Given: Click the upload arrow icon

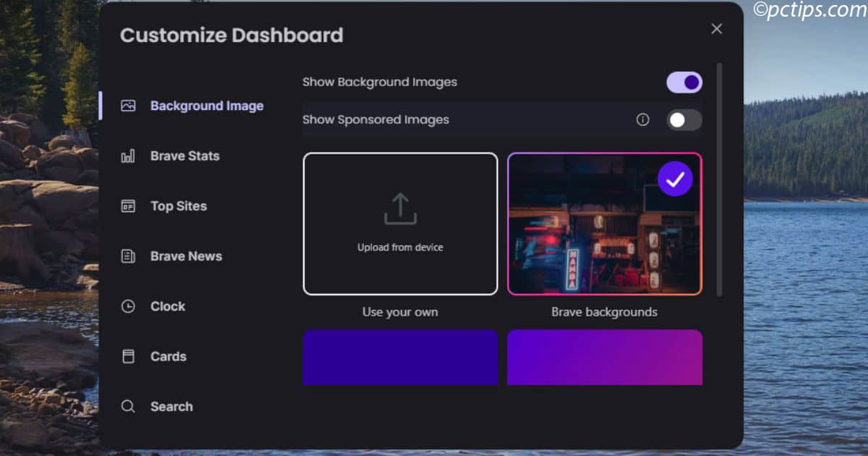Looking at the screenshot, I should point(400,208).
